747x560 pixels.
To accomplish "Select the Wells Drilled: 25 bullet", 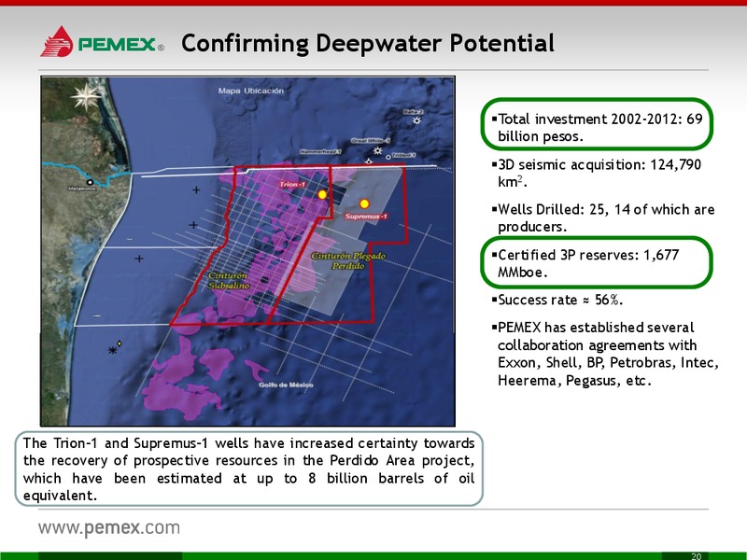I will click(x=602, y=217).
